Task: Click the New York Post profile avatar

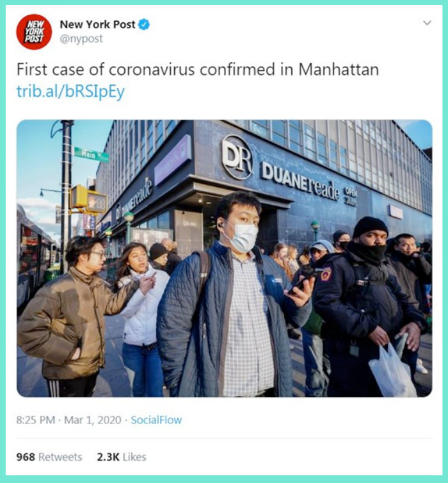Action: [x=34, y=32]
